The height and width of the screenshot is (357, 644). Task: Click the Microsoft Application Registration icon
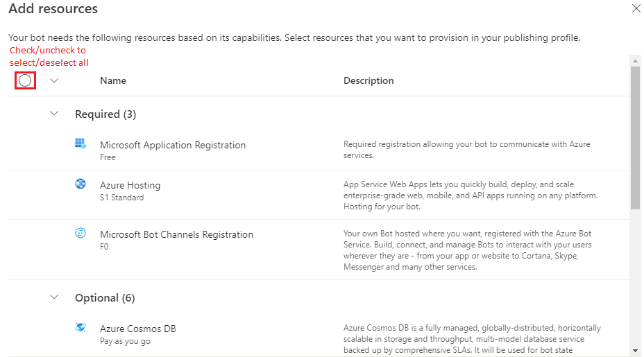[80, 143]
